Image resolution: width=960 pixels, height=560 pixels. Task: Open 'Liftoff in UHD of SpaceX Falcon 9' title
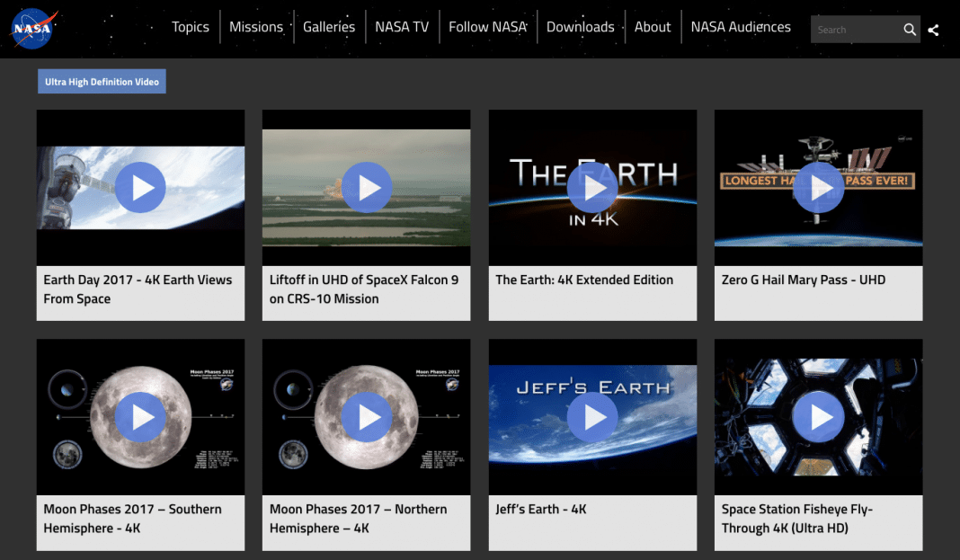click(x=364, y=289)
